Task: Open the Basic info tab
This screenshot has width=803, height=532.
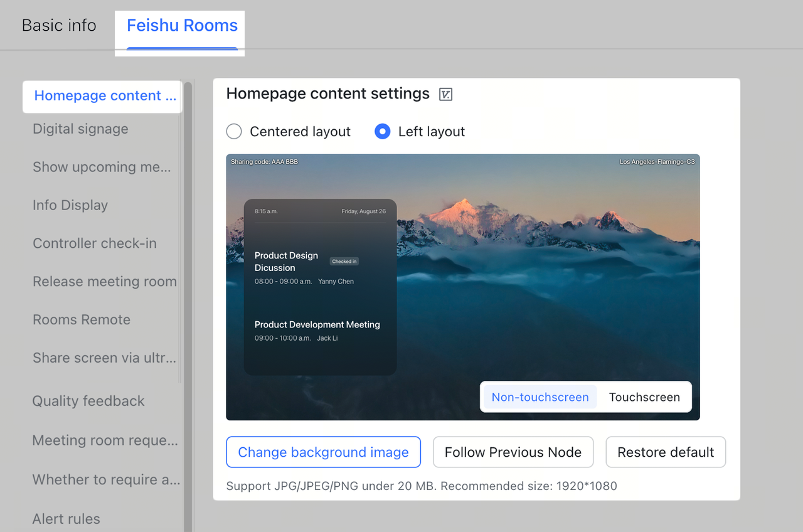Action: pyautogui.click(x=59, y=26)
